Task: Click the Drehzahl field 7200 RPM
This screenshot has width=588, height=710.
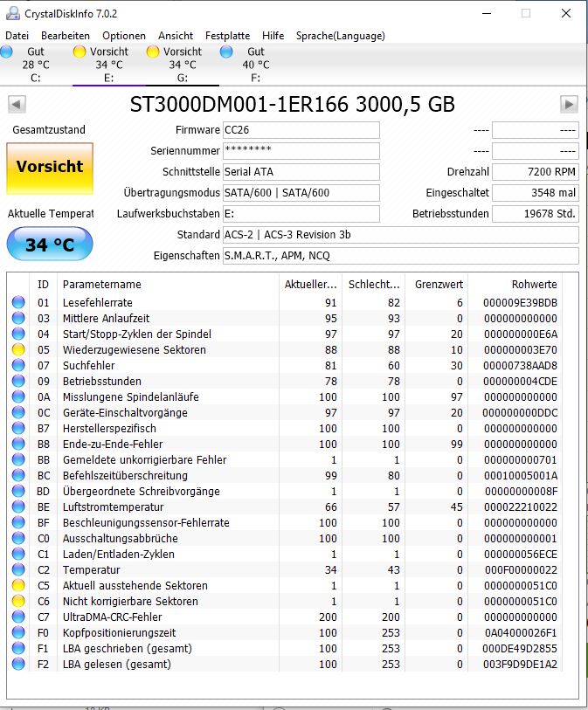Action: (x=536, y=172)
